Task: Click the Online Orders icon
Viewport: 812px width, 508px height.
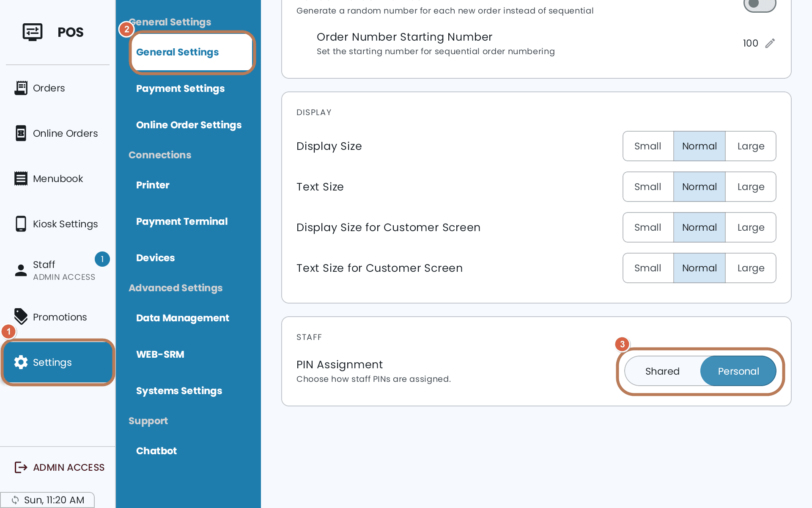Action: [x=21, y=133]
